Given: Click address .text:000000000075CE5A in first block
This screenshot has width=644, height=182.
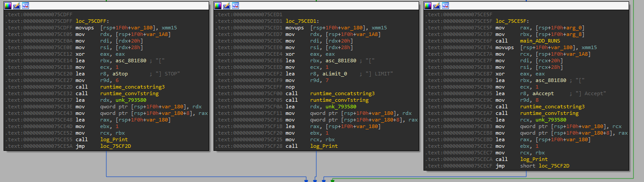Looking at the screenshot, I should [x=38, y=146].
